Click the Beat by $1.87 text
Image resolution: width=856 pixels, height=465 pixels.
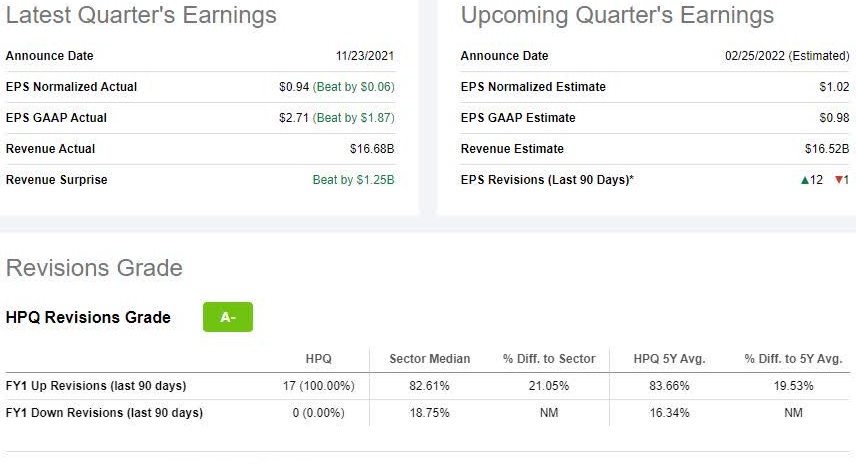[x=354, y=118]
